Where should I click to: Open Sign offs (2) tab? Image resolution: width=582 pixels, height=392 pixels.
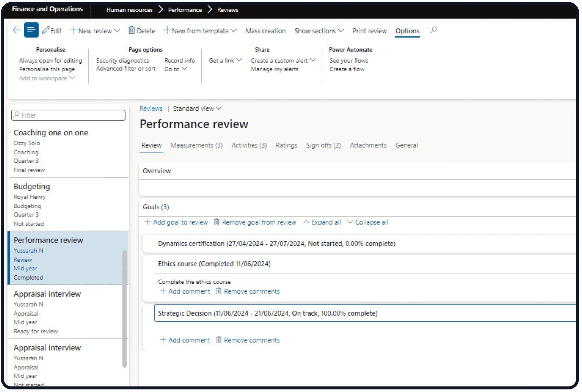tap(323, 145)
